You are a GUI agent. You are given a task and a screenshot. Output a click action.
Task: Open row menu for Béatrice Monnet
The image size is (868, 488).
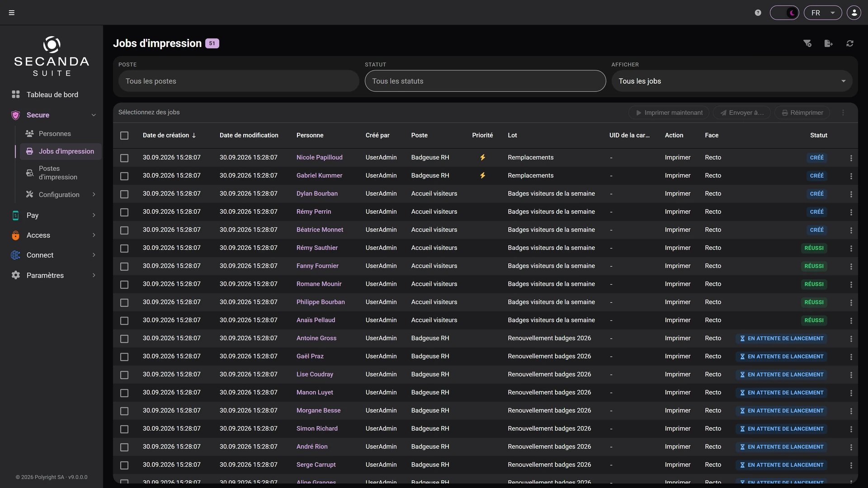[x=851, y=230]
